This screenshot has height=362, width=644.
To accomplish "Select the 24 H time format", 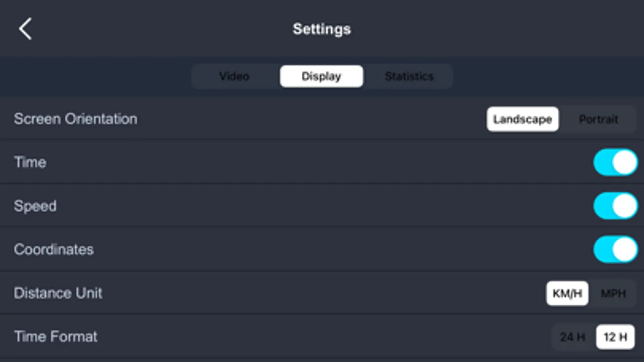I will (572, 337).
